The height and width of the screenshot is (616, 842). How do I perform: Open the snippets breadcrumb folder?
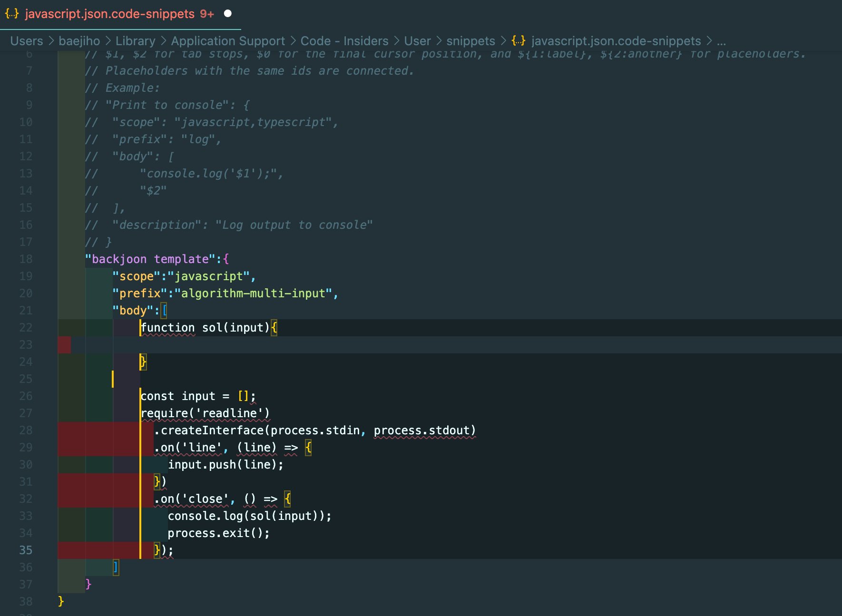click(x=471, y=41)
